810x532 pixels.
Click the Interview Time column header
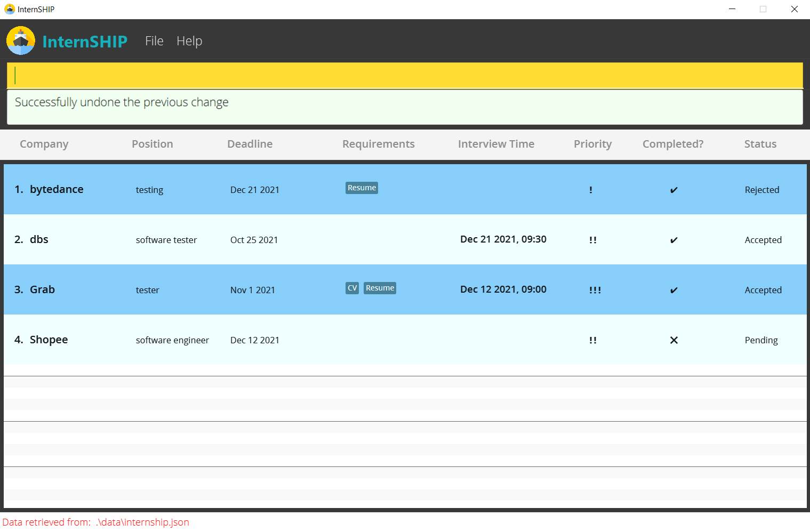pos(496,144)
